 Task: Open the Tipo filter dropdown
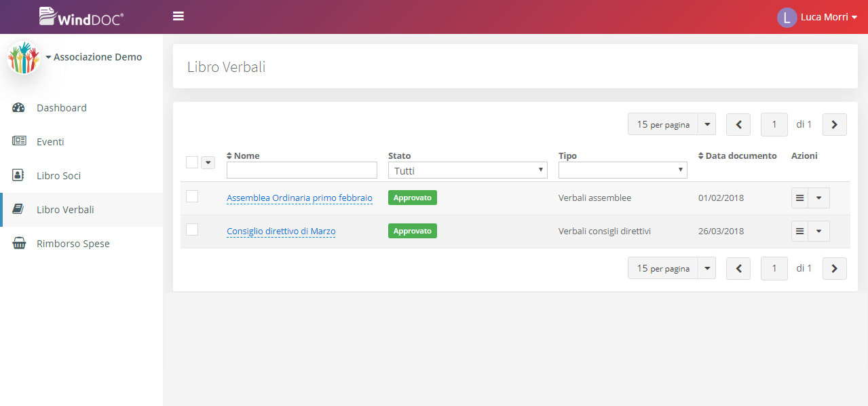point(622,170)
